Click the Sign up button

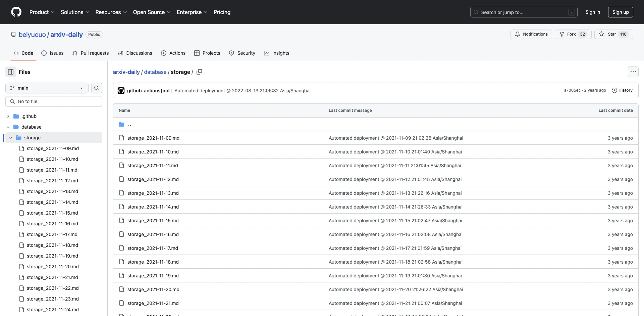pyautogui.click(x=621, y=12)
